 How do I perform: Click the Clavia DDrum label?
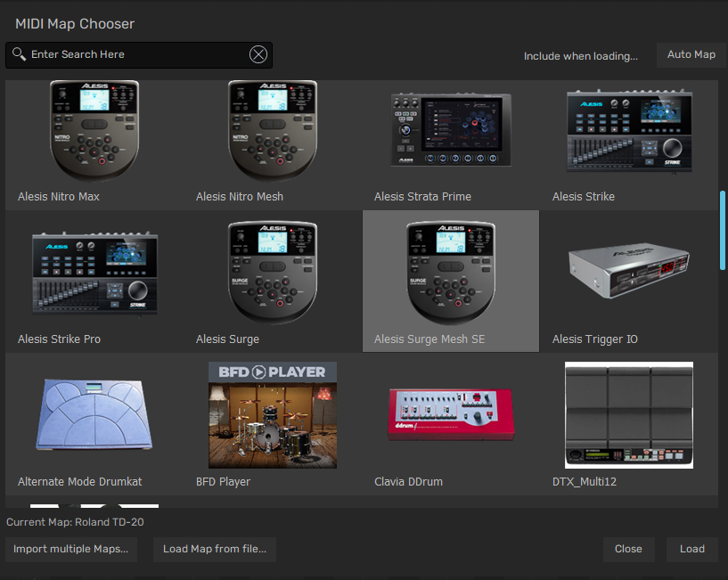coord(408,482)
